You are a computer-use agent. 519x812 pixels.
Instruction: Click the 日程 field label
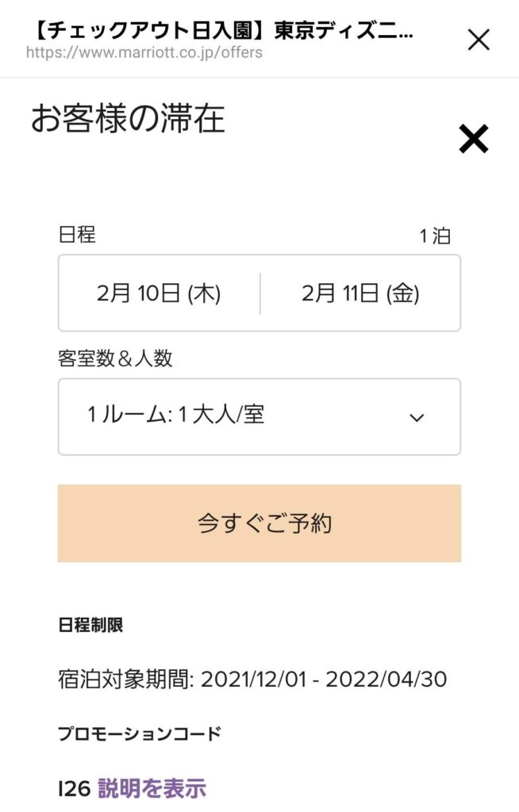(77, 234)
